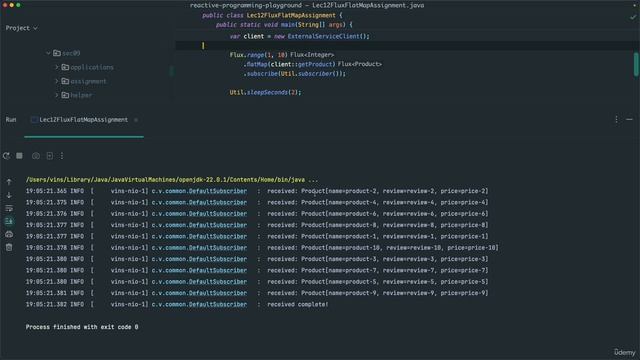640x360 pixels.
Task: Jump up the stack trace with up arrow
Action: pos(9,182)
